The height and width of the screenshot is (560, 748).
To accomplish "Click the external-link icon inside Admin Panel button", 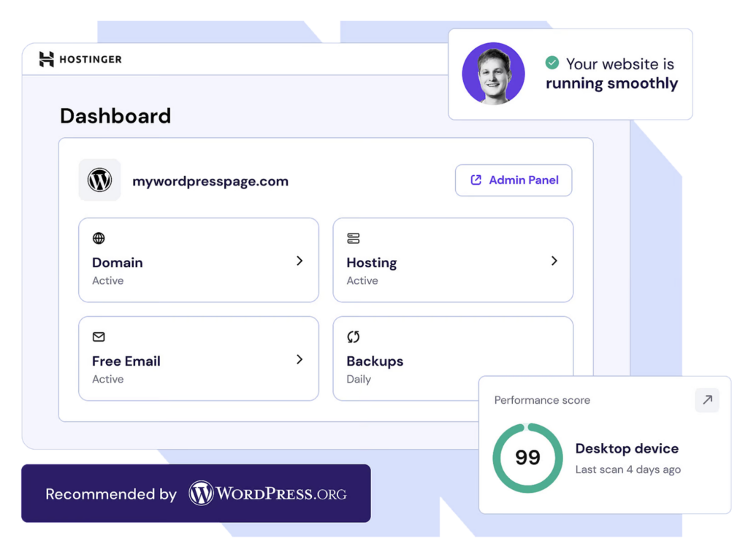I will tap(476, 180).
